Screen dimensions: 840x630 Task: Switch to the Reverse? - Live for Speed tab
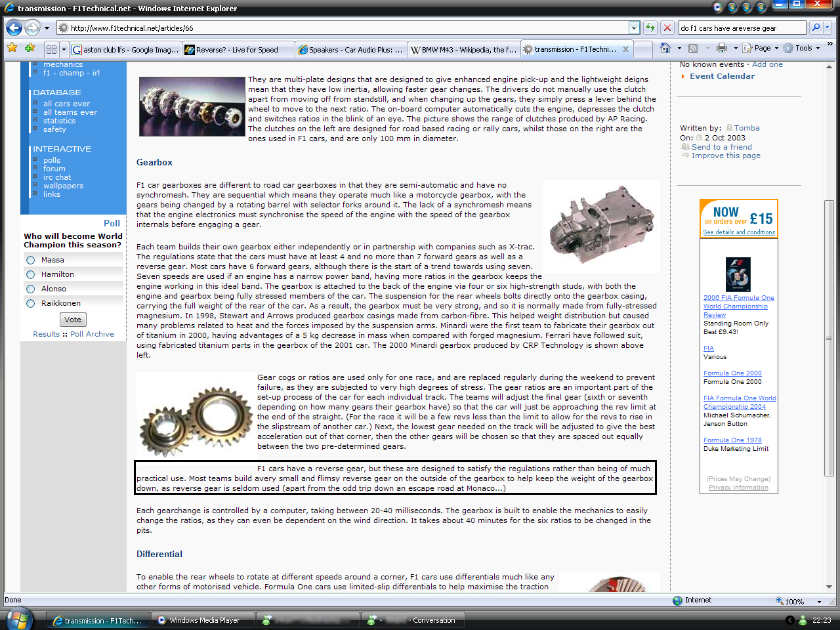237,49
